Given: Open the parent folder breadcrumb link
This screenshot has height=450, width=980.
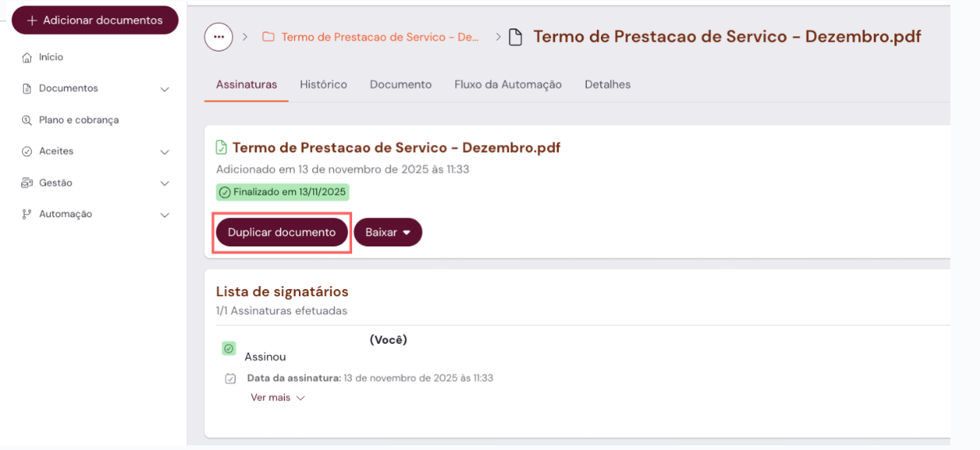Looking at the screenshot, I should 381,37.
